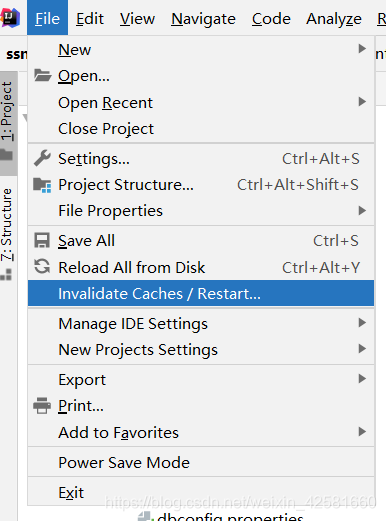Expand the Export submenu arrow
Screen dimensions: 386x521
click(x=362, y=379)
